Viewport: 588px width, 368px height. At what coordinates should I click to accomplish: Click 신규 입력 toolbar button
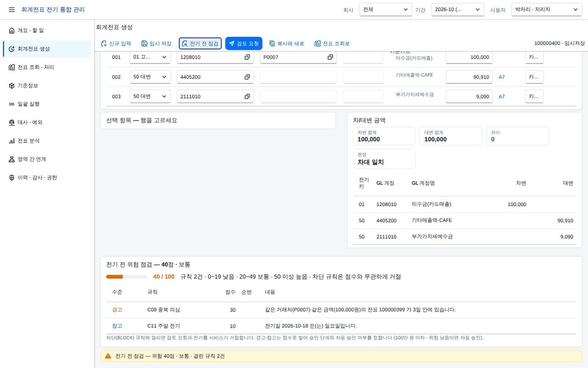click(x=116, y=44)
